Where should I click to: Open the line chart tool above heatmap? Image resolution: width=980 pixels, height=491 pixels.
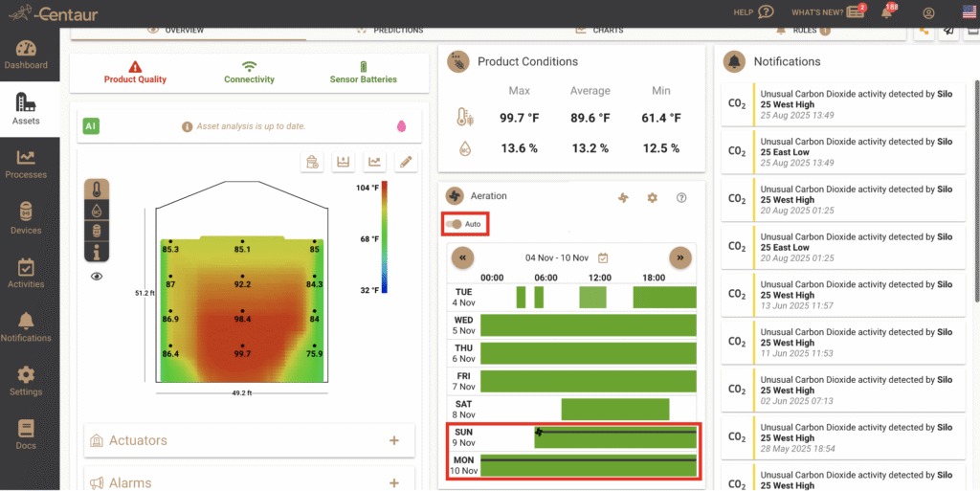pos(375,162)
